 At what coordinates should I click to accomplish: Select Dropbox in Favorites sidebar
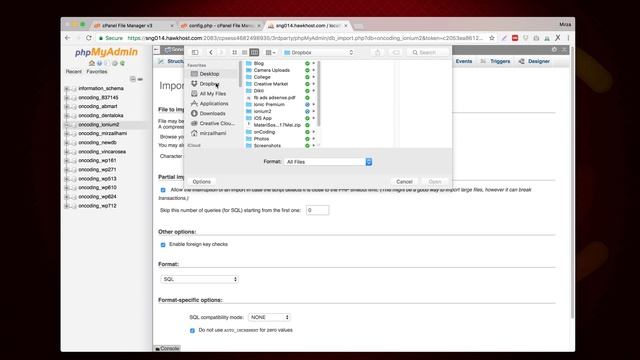pyautogui.click(x=209, y=84)
